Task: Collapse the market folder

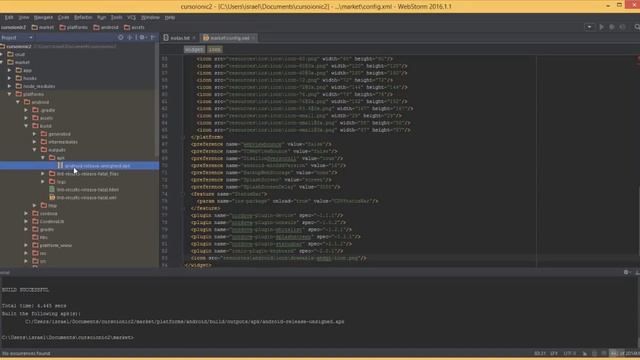Action: [2, 62]
